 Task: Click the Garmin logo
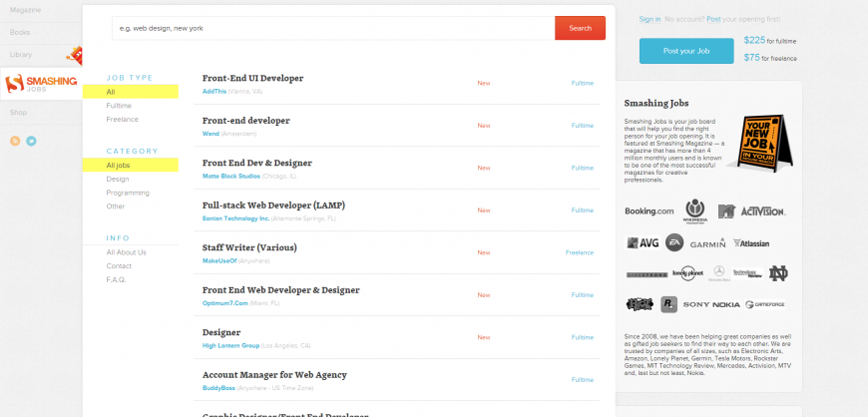click(707, 243)
